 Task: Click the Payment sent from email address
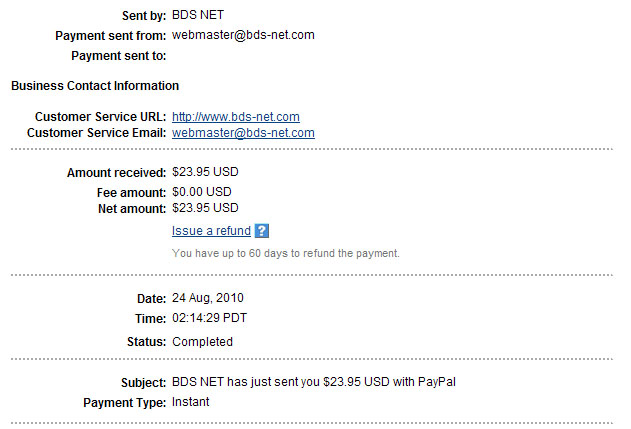point(243,35)
